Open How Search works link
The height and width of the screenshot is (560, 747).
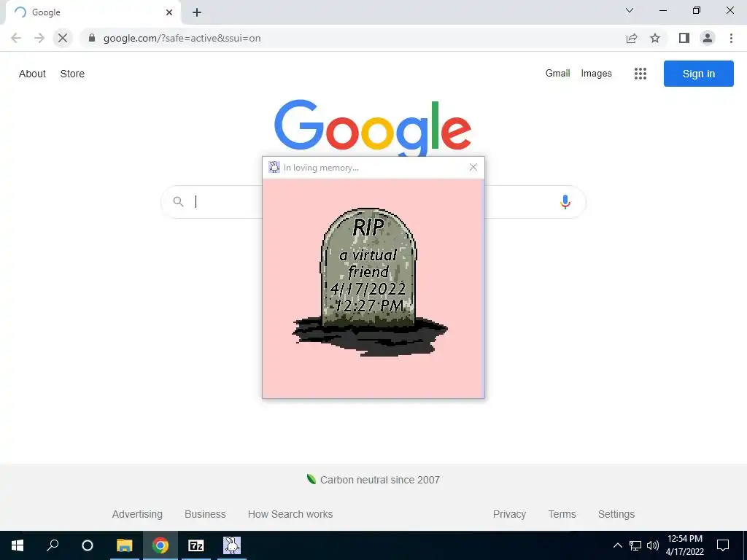[x=290, y=514]
